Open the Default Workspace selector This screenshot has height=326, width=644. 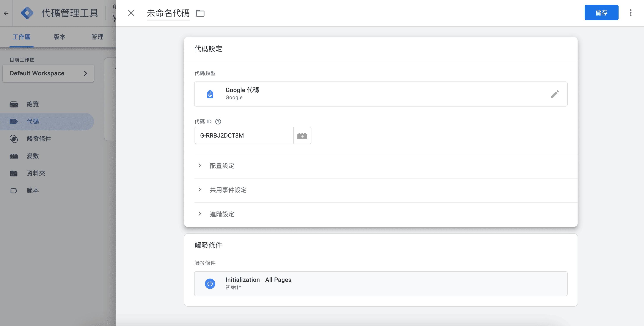(48, 73)
